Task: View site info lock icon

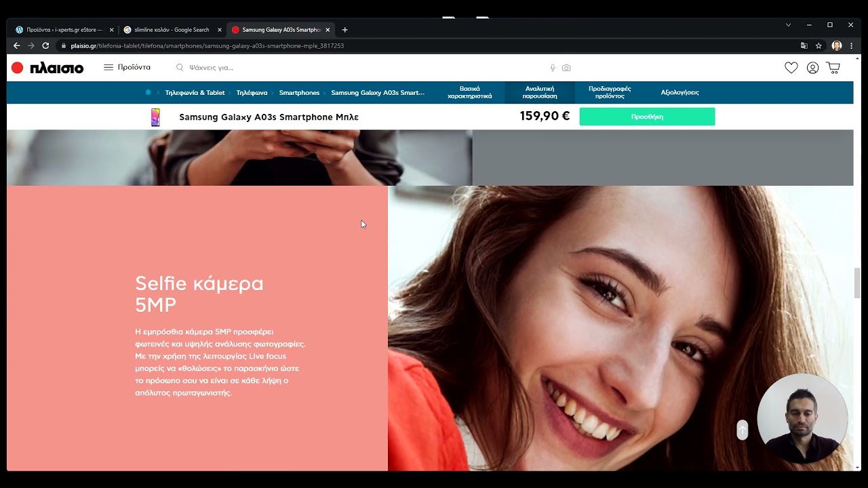Action: [x=64, y=46]
